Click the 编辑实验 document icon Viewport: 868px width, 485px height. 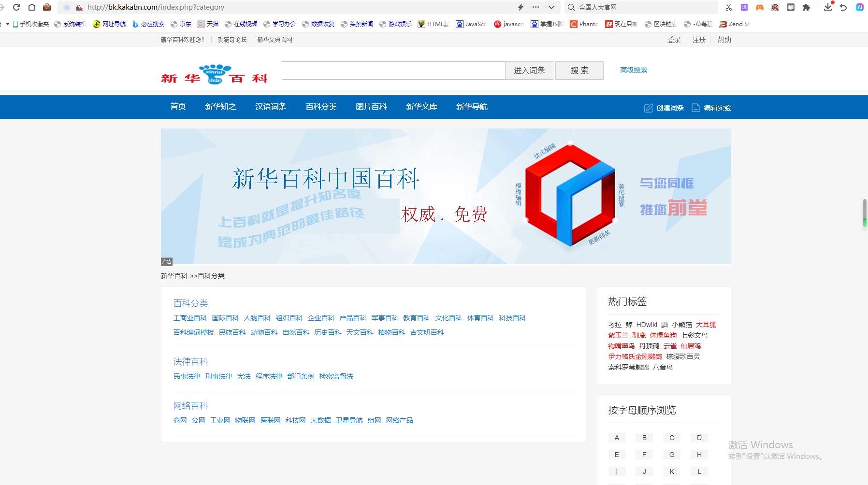coord(696,108)
